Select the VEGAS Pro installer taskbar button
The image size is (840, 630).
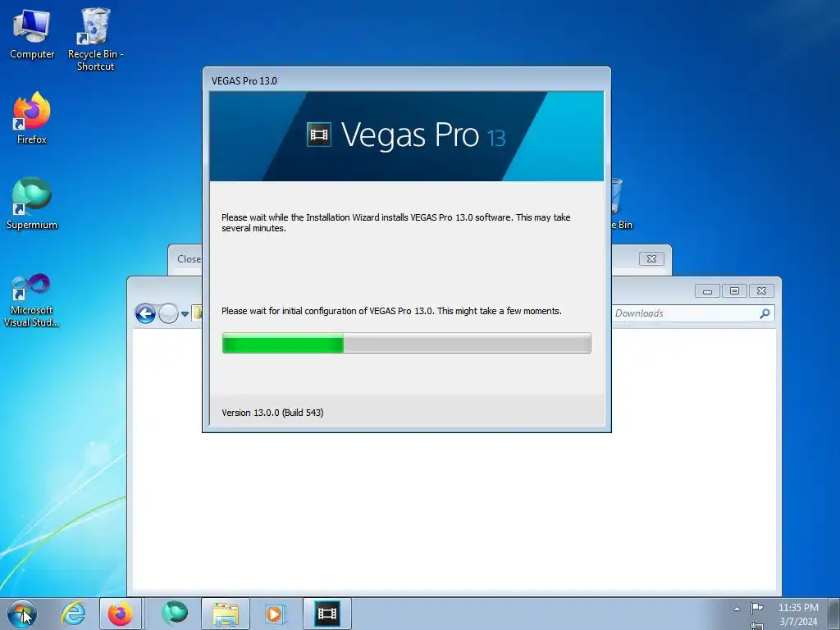(327, 614)
